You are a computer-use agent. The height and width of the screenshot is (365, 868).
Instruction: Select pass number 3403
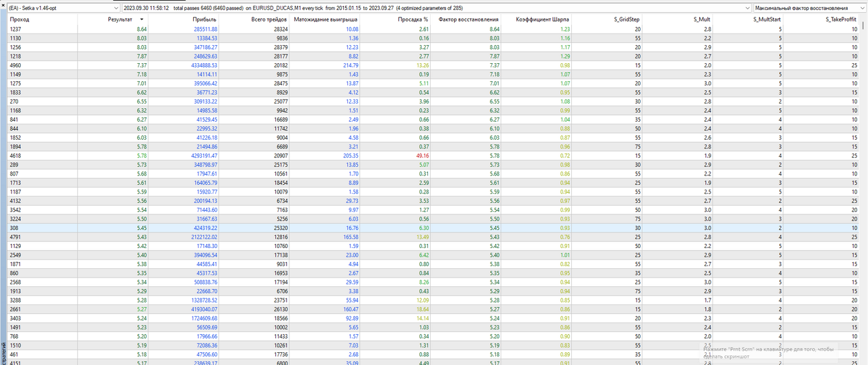pos(15,317)
